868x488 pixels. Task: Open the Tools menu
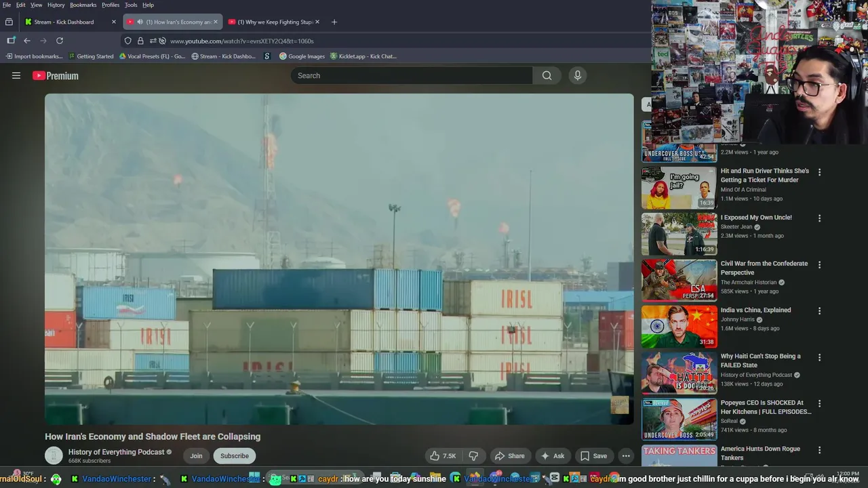pos(131,5)
